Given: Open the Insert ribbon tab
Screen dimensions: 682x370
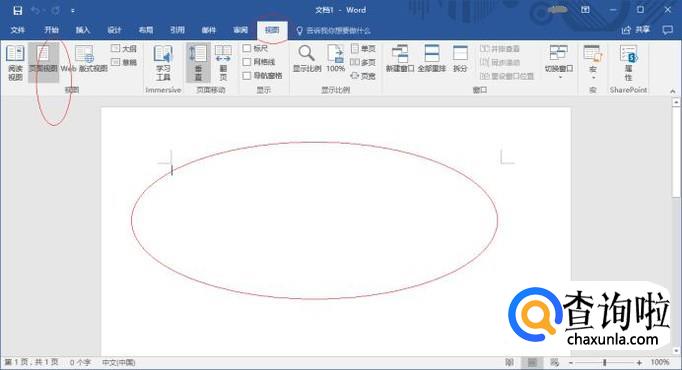Looking at the screenshot, I should [x=83, y=30].
